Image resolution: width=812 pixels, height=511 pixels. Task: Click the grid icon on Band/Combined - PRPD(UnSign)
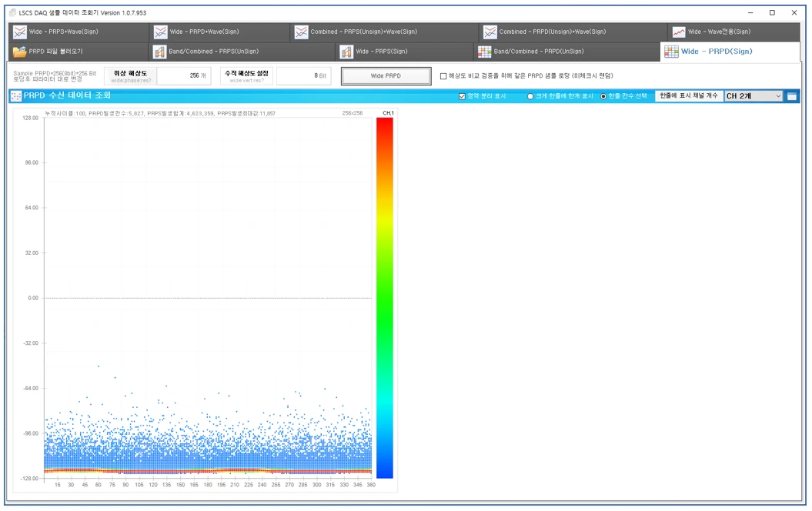pyautogui.click(x=484, y=52)
